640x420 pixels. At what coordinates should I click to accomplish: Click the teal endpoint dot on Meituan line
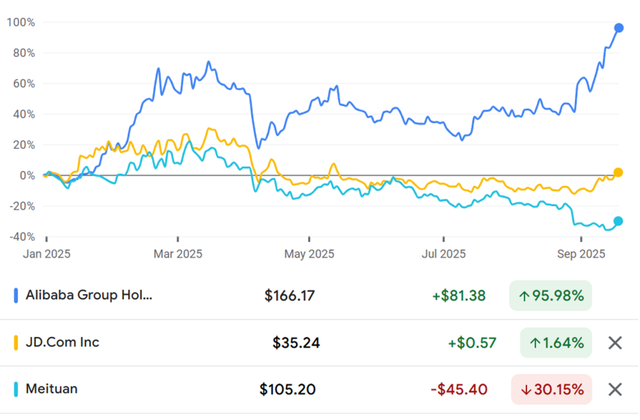tap(618, 221)
